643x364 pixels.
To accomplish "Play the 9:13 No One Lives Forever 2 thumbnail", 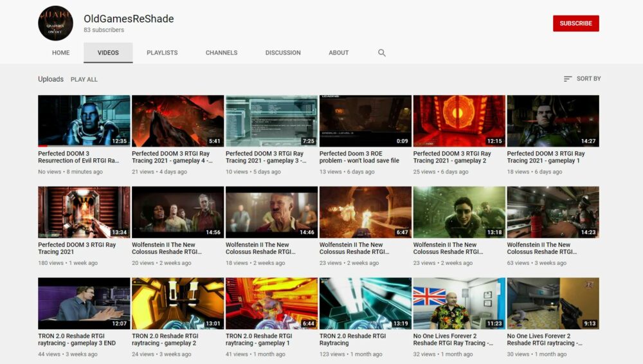I will tap(553, 304).
